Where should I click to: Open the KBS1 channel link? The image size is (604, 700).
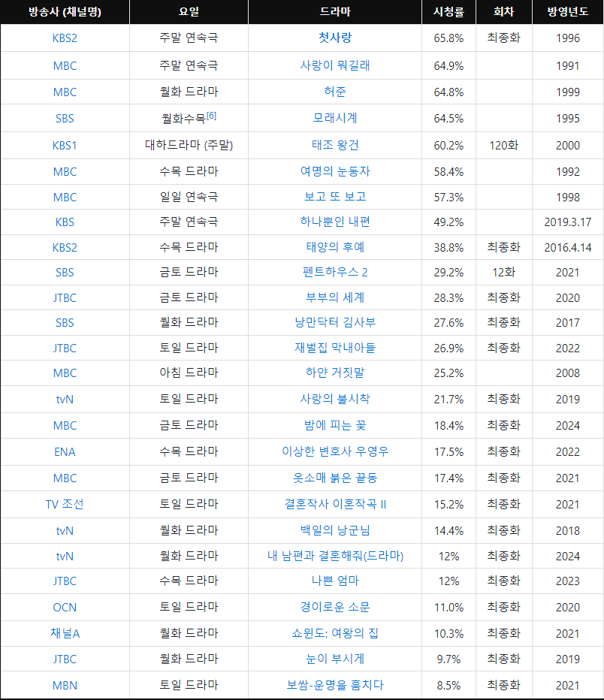[x=65, y=146]
